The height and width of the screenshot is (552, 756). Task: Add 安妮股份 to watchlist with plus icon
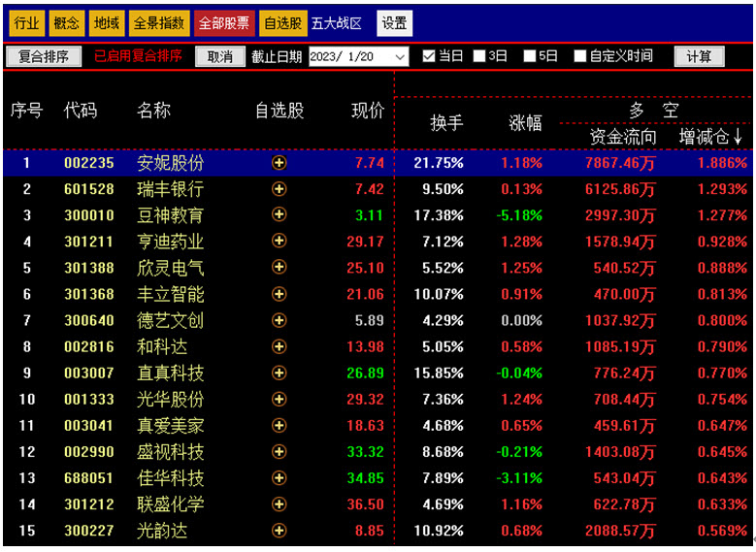click(x=279, y=163)
